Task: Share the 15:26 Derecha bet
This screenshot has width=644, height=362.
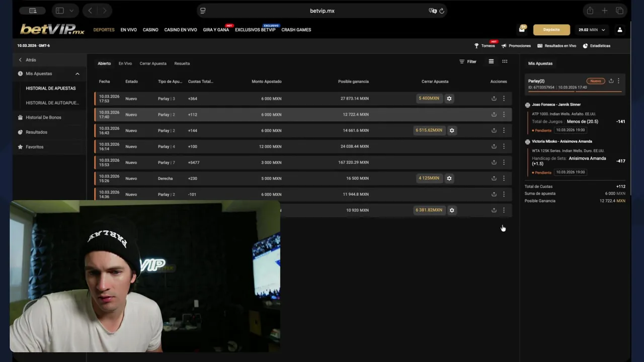Action: pos(494,178)
